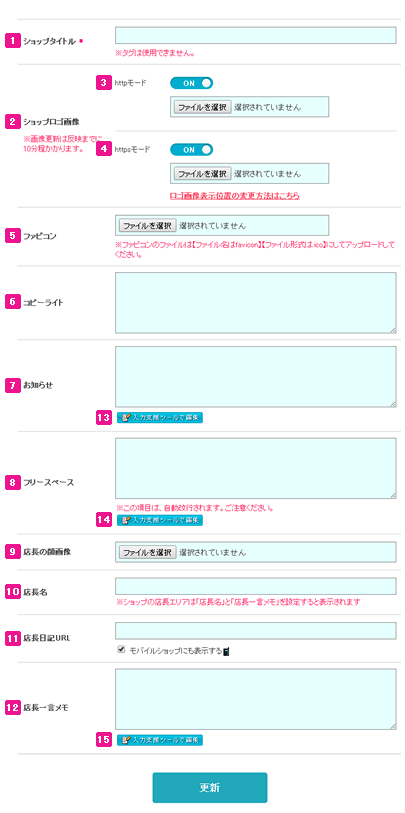Click the 店長名 input field

(256, 586)
